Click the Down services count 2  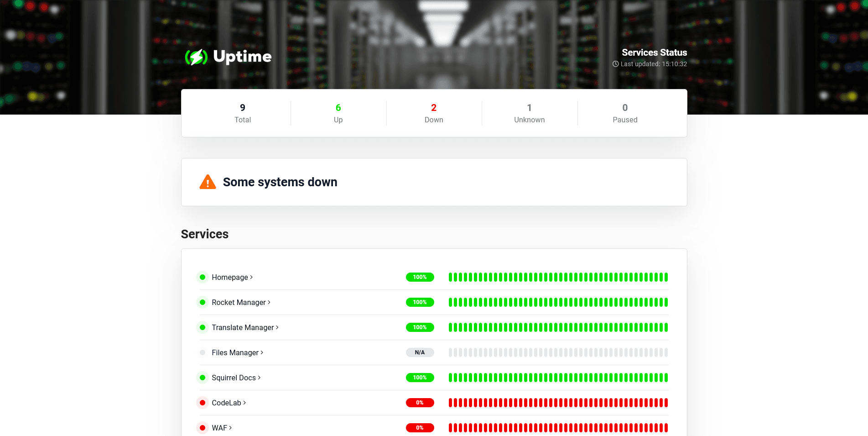(x=434, y=108)
